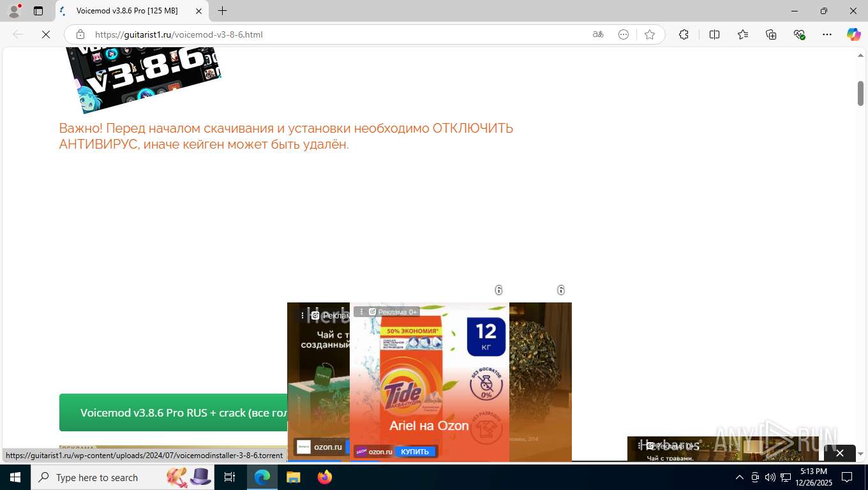The width and height of the screenshot is (868, 490).
Task: Go back to previous page
Action: 18,34
